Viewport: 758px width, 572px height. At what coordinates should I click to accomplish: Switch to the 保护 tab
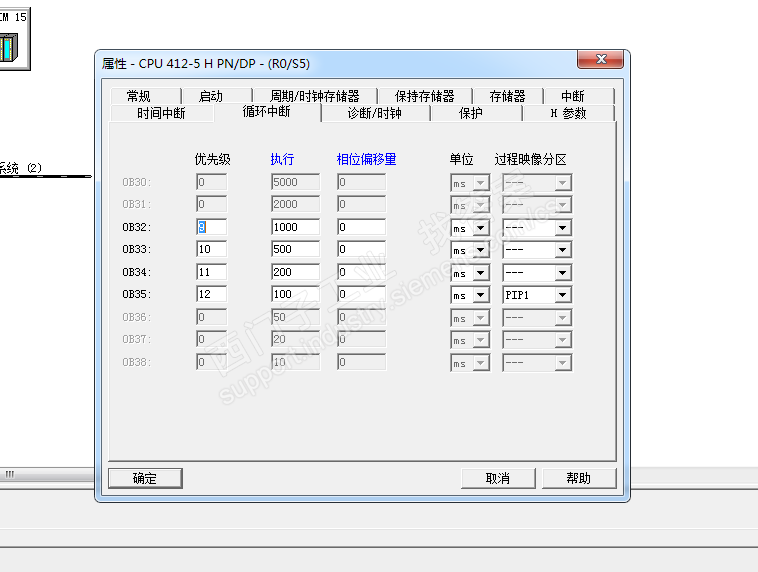476,113
